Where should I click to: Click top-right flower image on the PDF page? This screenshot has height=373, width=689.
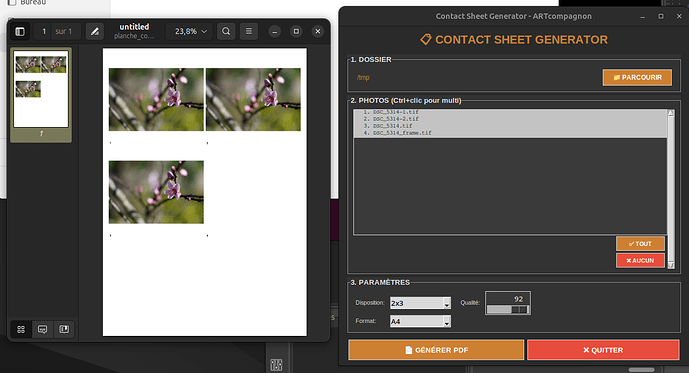pyautogui.click(x=254, y=99)
